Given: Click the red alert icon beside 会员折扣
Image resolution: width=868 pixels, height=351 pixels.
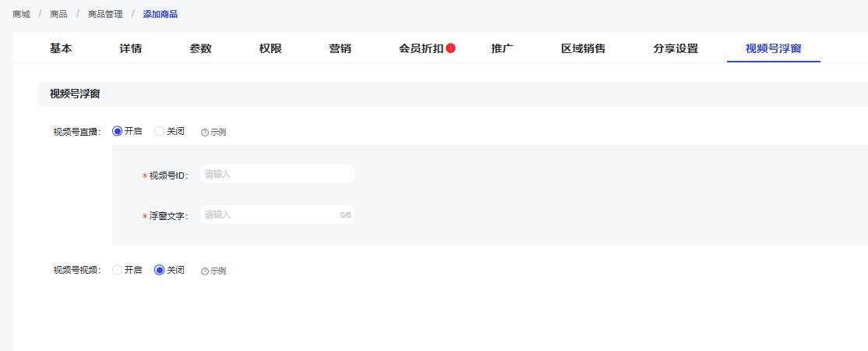Looking at the screenshot, I should [x=451, y=48].
